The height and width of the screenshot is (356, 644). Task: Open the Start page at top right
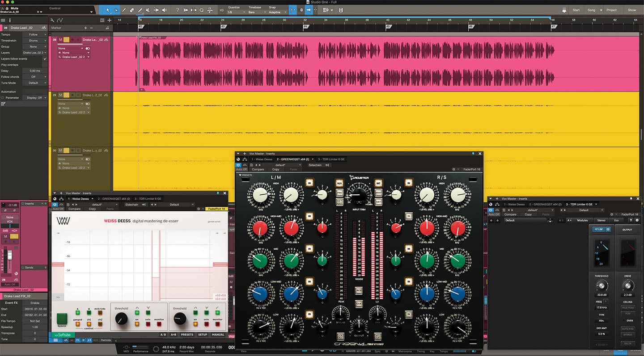pyautogui.click(x=576, y=10)
